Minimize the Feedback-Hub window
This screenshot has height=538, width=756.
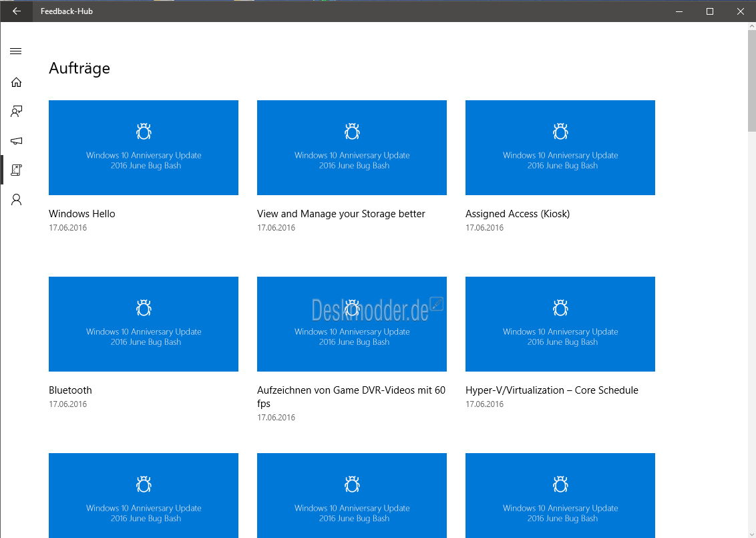tap(679, 11)
